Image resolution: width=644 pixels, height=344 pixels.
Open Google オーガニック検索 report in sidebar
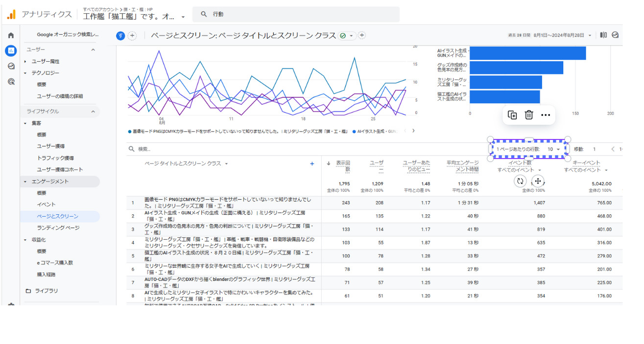[x=68, y=35]
